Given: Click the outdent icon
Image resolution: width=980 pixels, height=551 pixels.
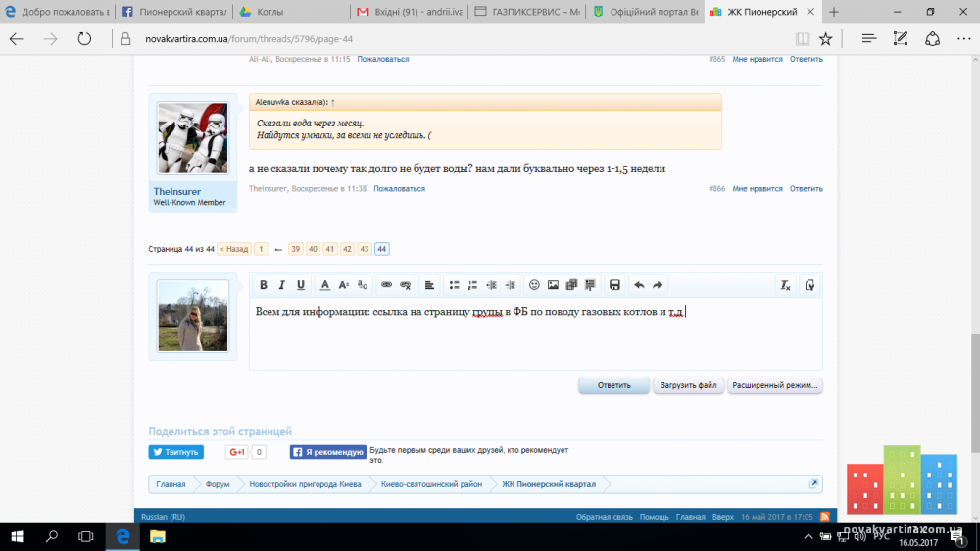Looking at the screenshot, I should (492, 285).
